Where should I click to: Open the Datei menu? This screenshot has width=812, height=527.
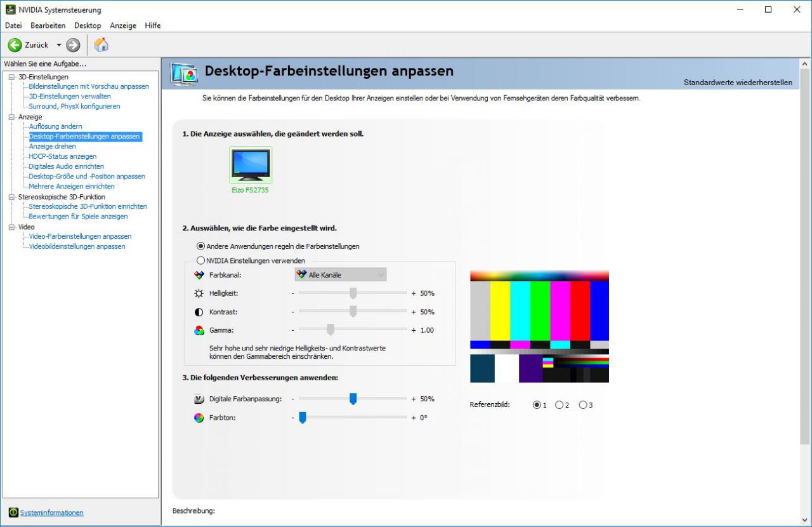point(13,25)
